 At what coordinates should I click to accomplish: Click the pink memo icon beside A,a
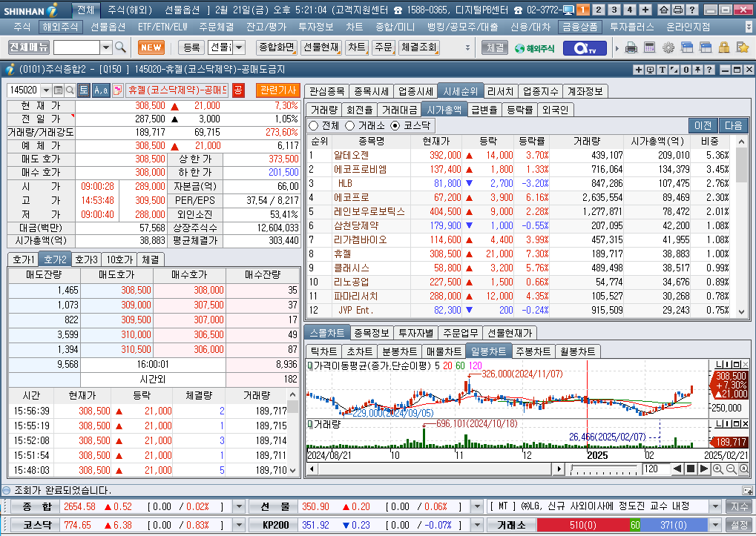(x=117, y=90)
